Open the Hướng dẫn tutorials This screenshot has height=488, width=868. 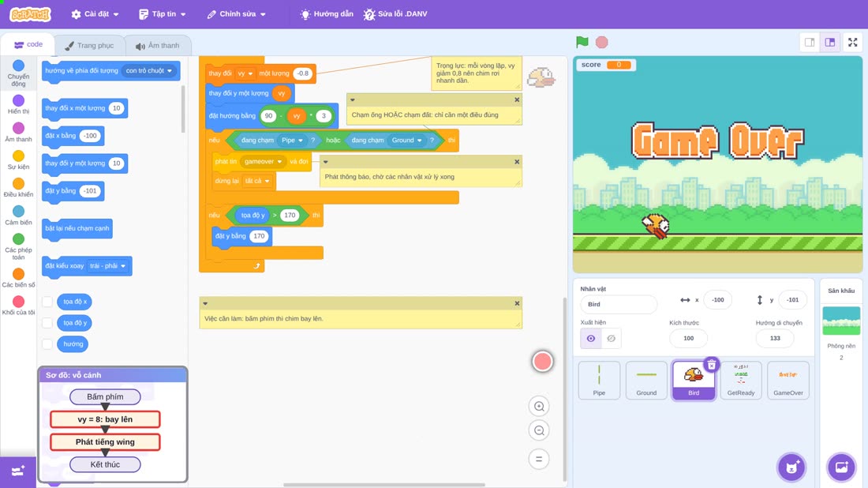pyautogui.click(x=327, y=14)
